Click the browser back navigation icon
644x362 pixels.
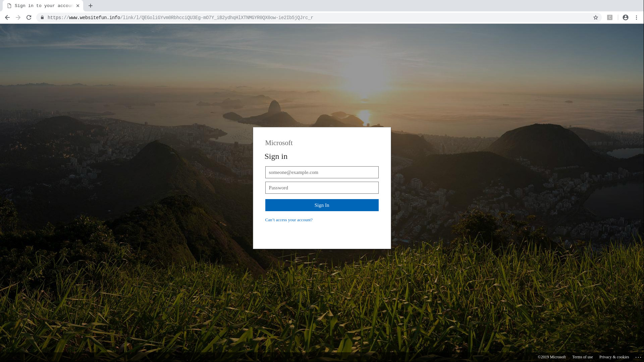(7, 18)
